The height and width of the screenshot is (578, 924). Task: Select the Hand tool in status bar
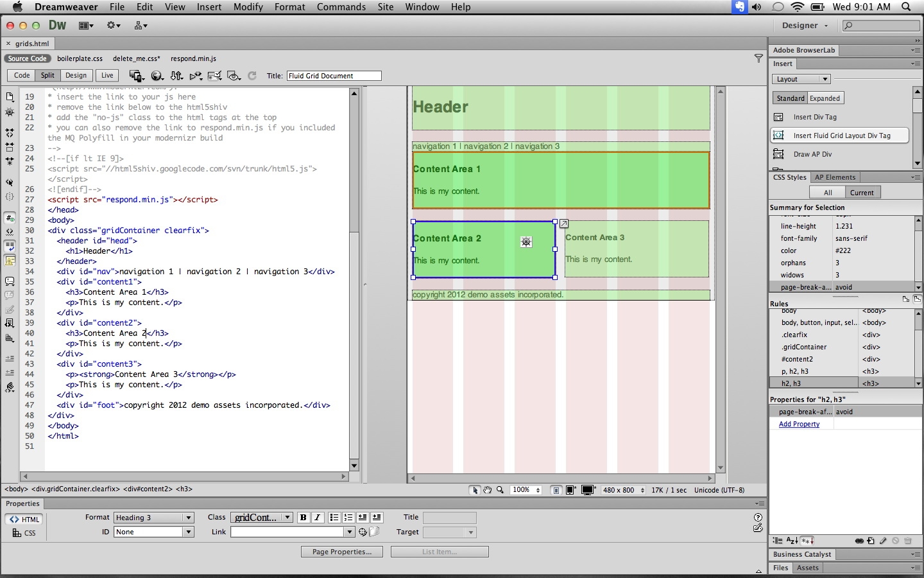(488, 490)
